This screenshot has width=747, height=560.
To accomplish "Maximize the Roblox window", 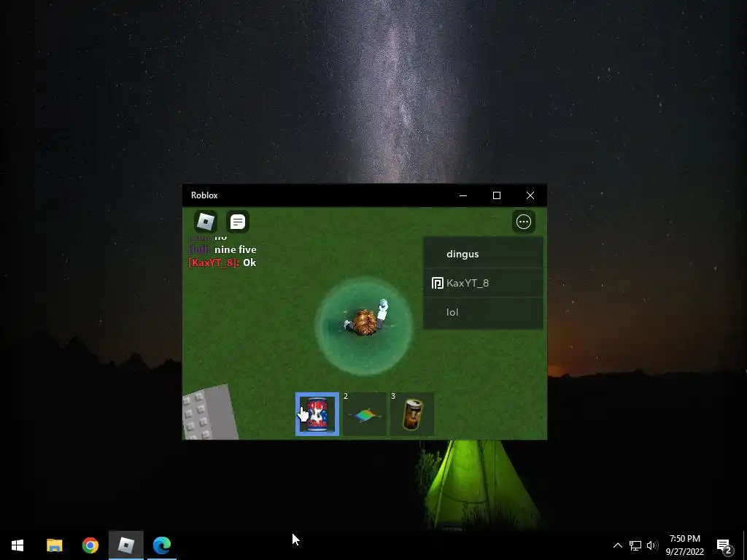I will coord(496,195).
